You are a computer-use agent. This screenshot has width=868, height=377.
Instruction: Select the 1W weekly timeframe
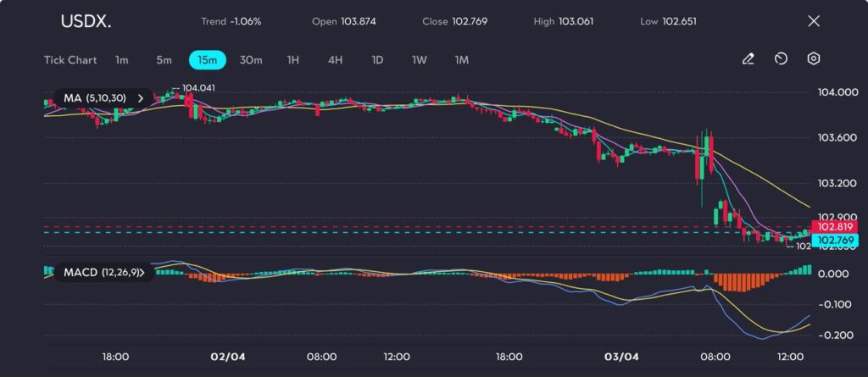[420, 60]
